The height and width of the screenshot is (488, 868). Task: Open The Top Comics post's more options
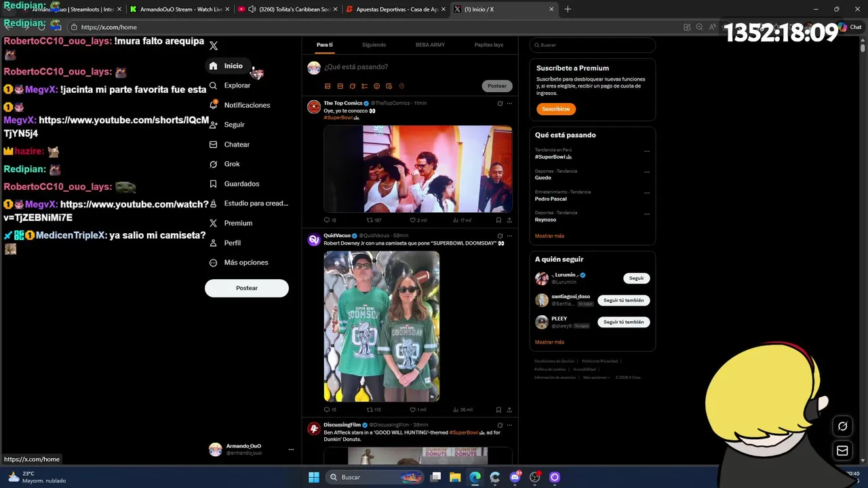(x=509, y=104)
